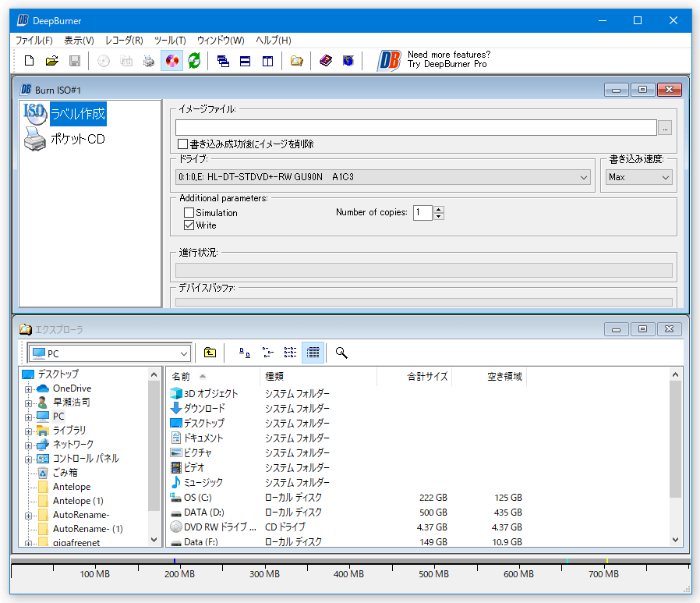Switch Explorer to details view

coord(313,353)
